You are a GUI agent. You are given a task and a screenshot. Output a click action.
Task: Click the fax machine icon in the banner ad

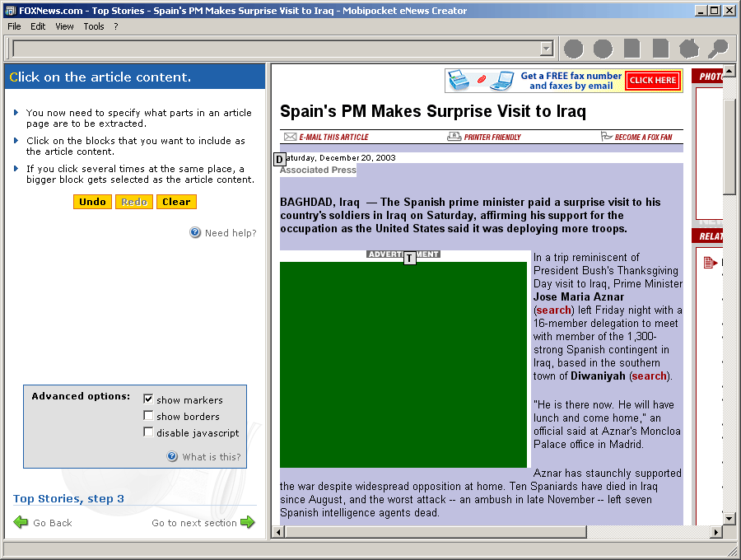coord(459,80)
